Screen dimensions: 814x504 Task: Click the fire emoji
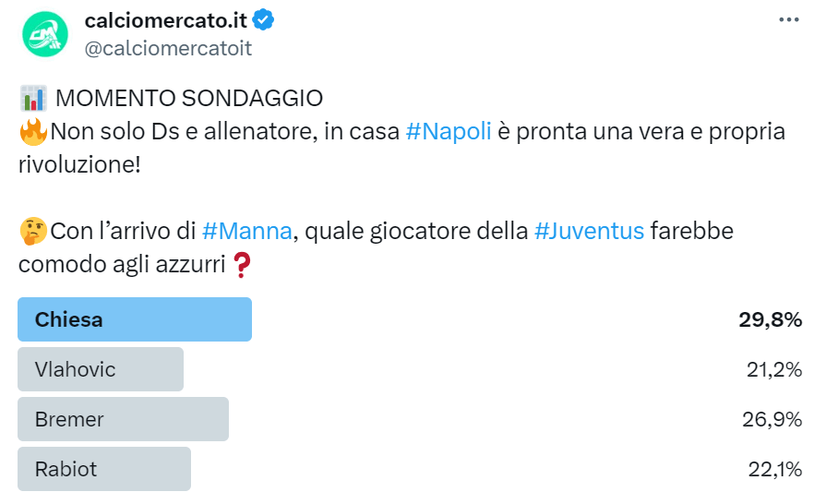(x=33, y=132)
